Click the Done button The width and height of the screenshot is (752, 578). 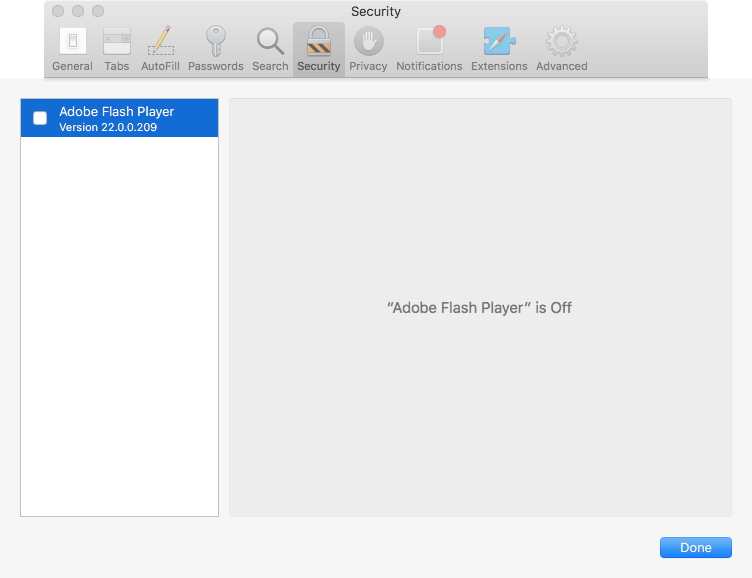[x=695, y=547]
